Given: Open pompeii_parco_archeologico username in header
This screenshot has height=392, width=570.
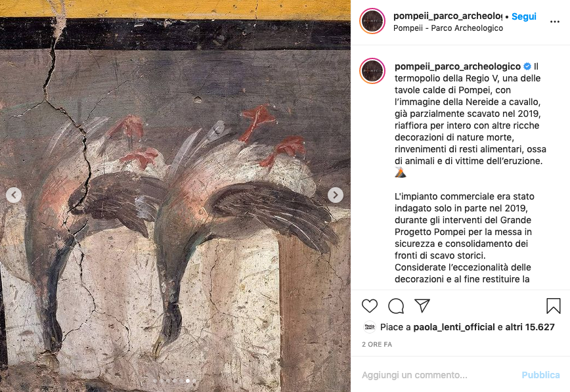Looking at the screenshot, I should click(447, 16).
